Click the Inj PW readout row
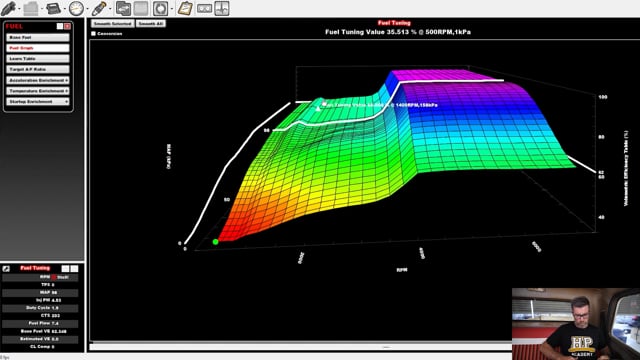Viewport: 640px width, 360px height. [x=40, y=300]
